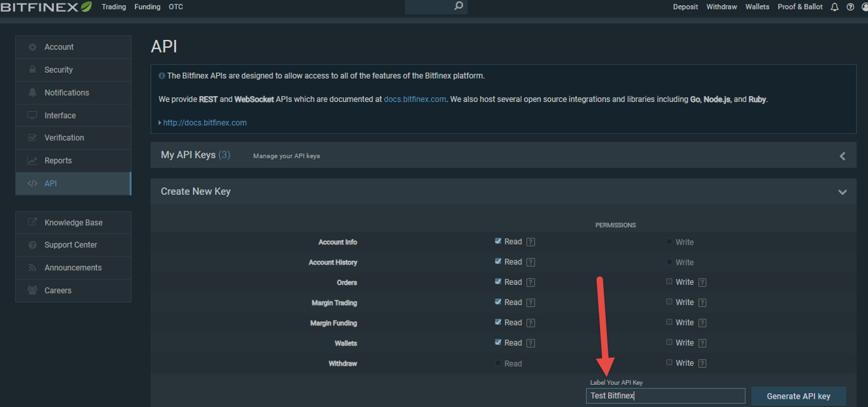Follow the docs.bitfinex.com inline link
The width and height of the screenshot is (868, 407).
click(415, 99)
